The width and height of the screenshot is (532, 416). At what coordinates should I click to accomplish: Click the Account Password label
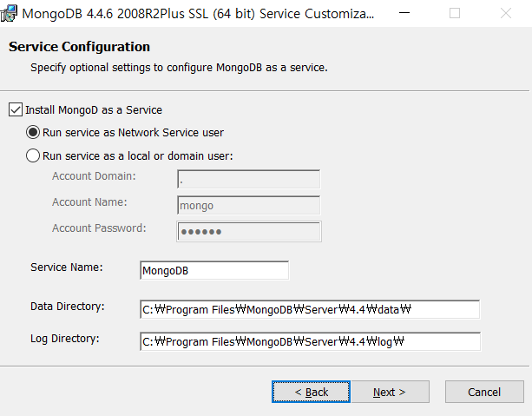(99, 228)
